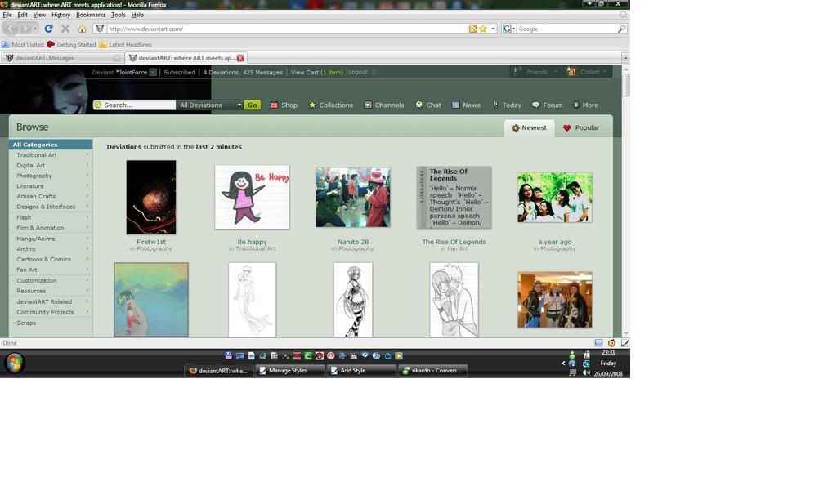Click the green Go search button
The width and height of the screenshot is (837, 504).
click(x=252, y=105)
